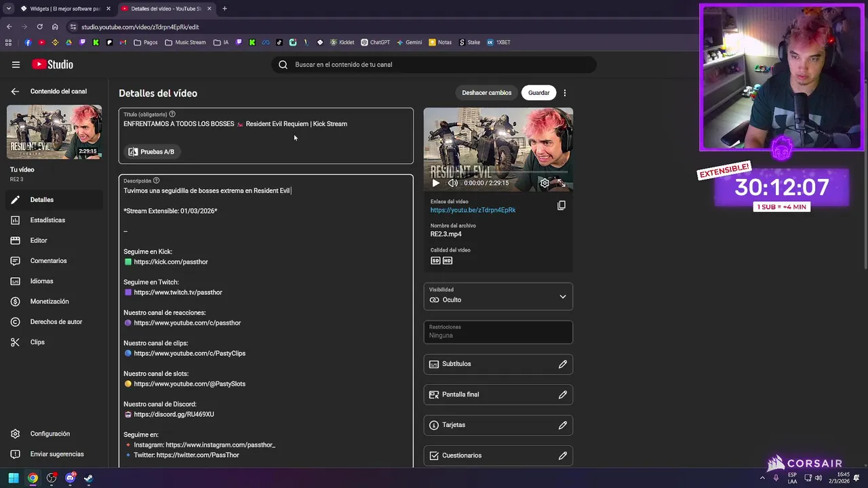Click the browser address bar URL

pyautogui.click(x=140, y=27)
